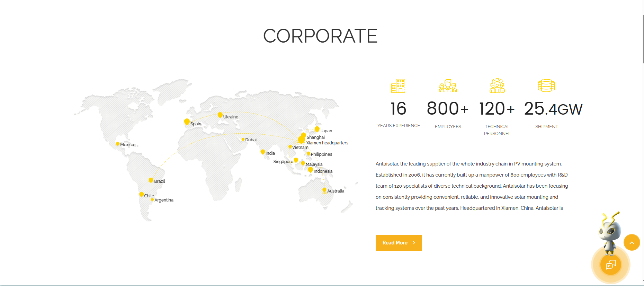Click the Japan map pin
This screenshot has height=286, width=644.
coord(317,129)
